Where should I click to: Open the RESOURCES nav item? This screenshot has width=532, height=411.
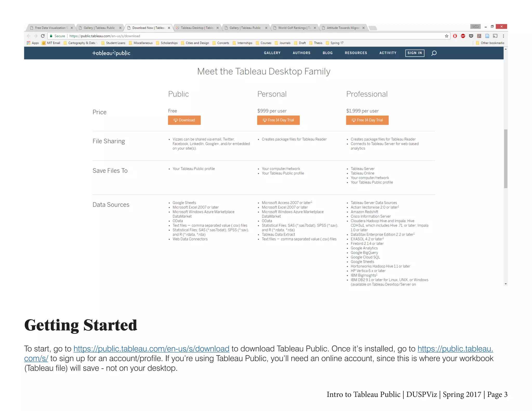(x=356, y=53)
